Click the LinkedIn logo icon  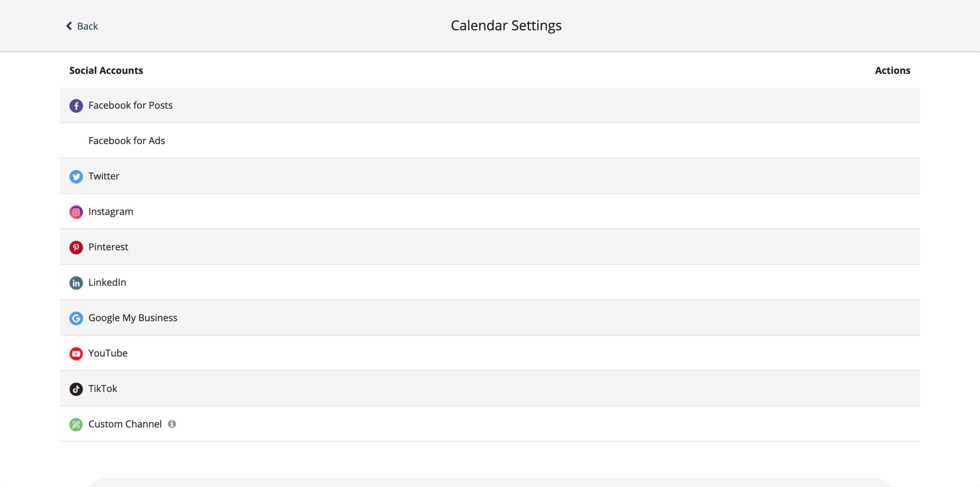76,283
